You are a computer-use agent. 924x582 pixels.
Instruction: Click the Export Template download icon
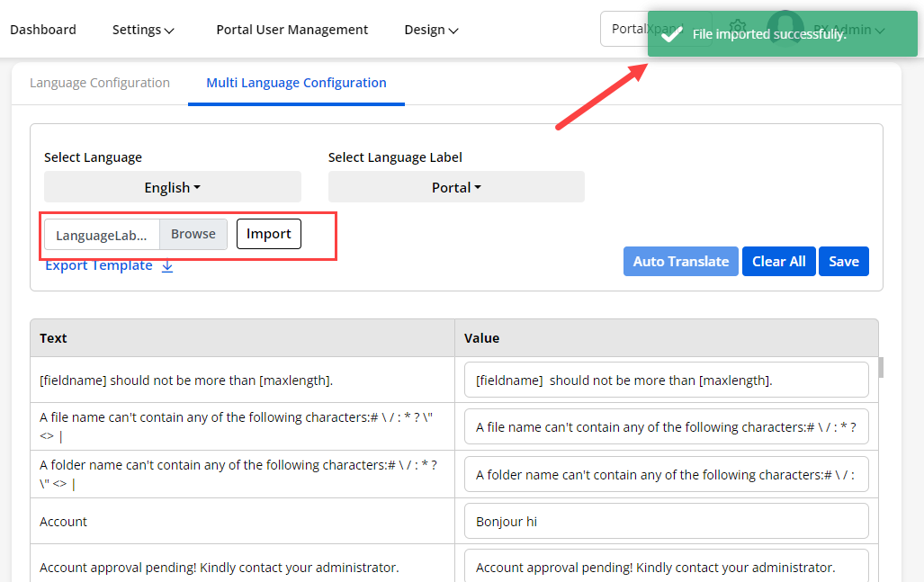click(167, 266)
